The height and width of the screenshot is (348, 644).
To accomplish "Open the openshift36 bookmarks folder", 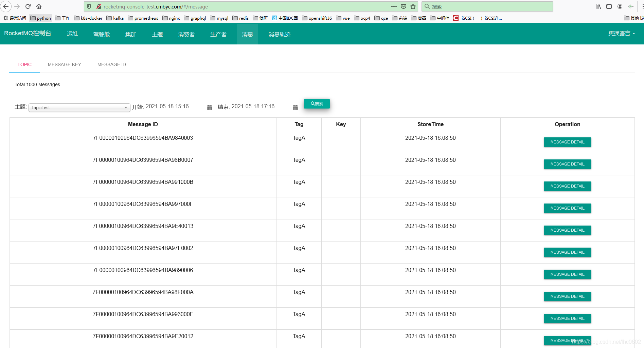I will (317, 18).
